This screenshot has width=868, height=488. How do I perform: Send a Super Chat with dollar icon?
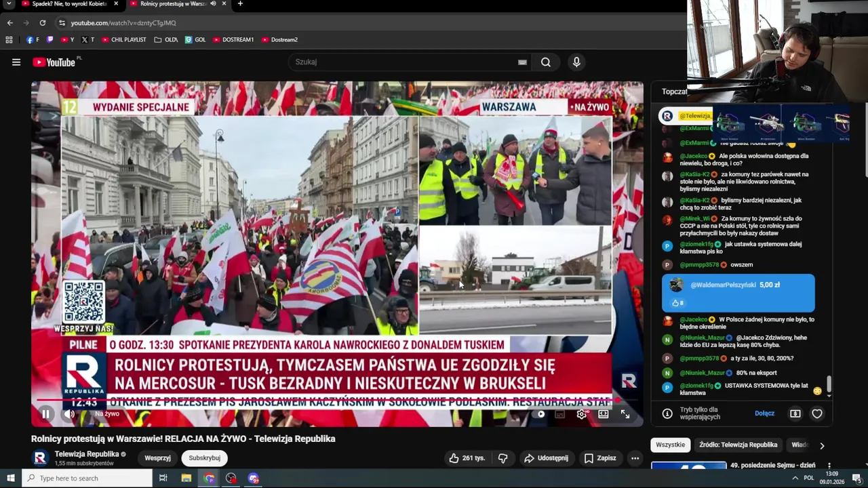(x=795, y=413)
